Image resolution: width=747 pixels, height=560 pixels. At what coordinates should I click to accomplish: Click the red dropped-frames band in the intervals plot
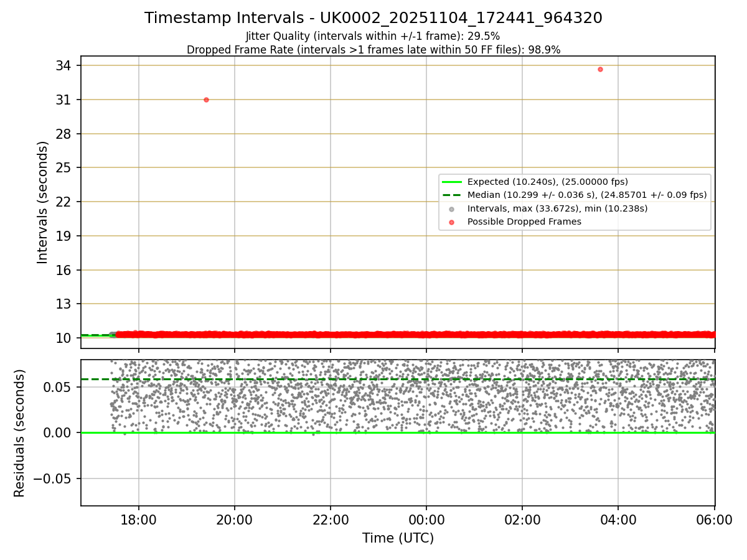click(x=415, y=334)
